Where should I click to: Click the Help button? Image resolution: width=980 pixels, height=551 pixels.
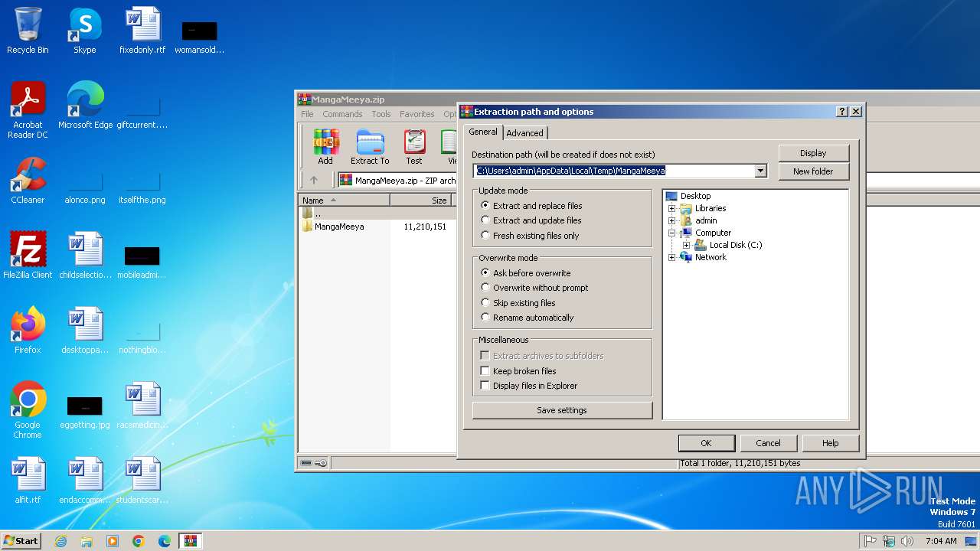click(x=830, y=443)
